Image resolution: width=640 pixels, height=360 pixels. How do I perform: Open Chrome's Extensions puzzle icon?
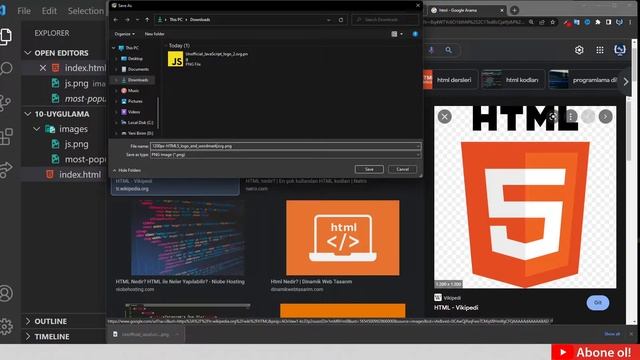598,22
